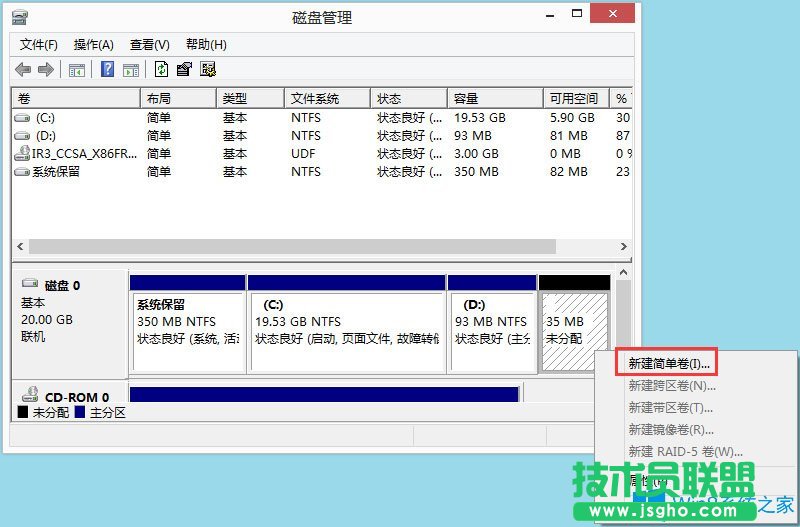Click the 82 MB free space cell
This screenshot has height=527, width=800.
[x=569, y=172]
